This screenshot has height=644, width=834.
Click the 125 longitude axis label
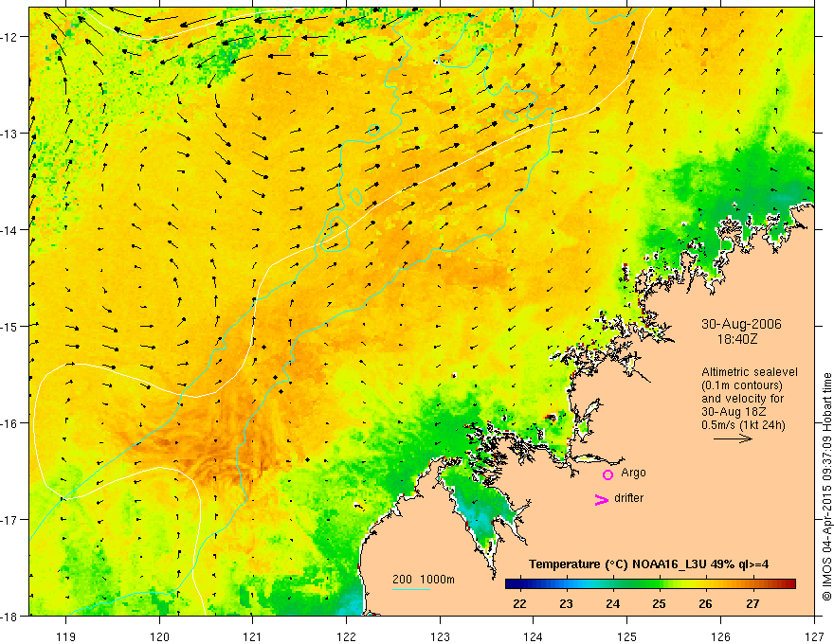pos(627,636)
